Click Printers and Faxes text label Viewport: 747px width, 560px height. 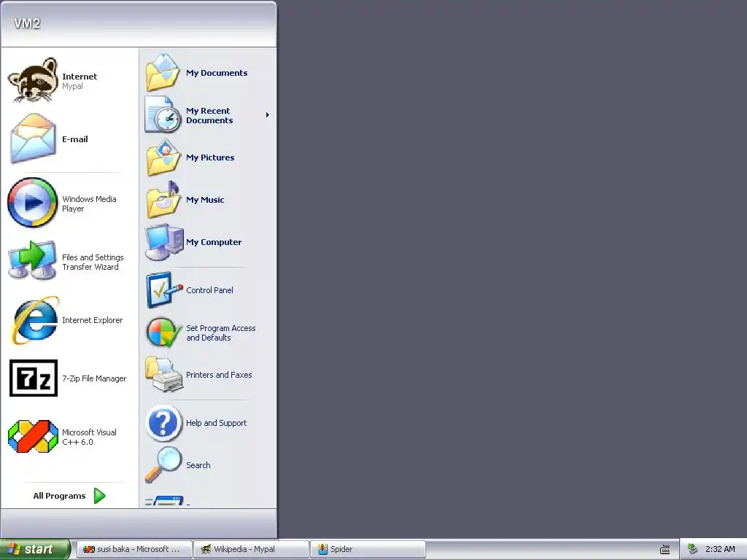pyautogui.click(x=219, y=375)
